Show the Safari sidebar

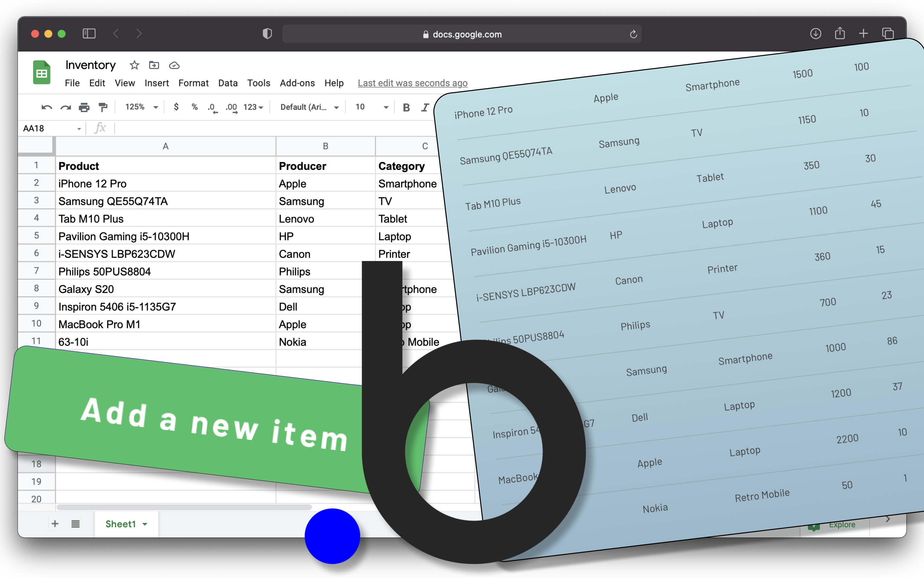click(89, 34)
